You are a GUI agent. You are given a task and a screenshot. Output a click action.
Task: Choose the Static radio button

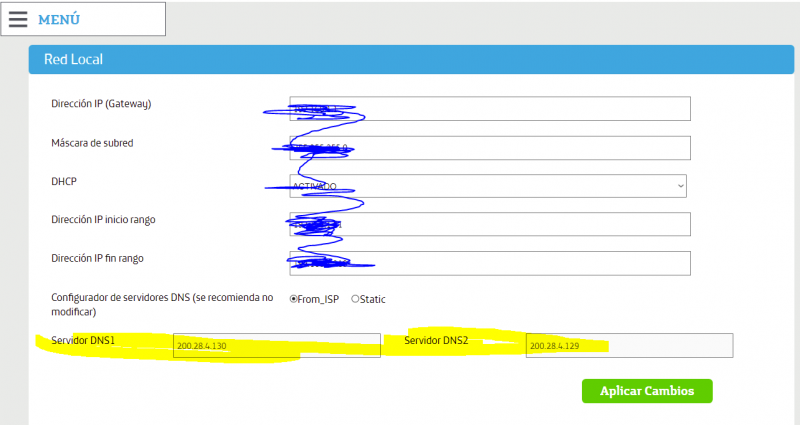(356, 299)
